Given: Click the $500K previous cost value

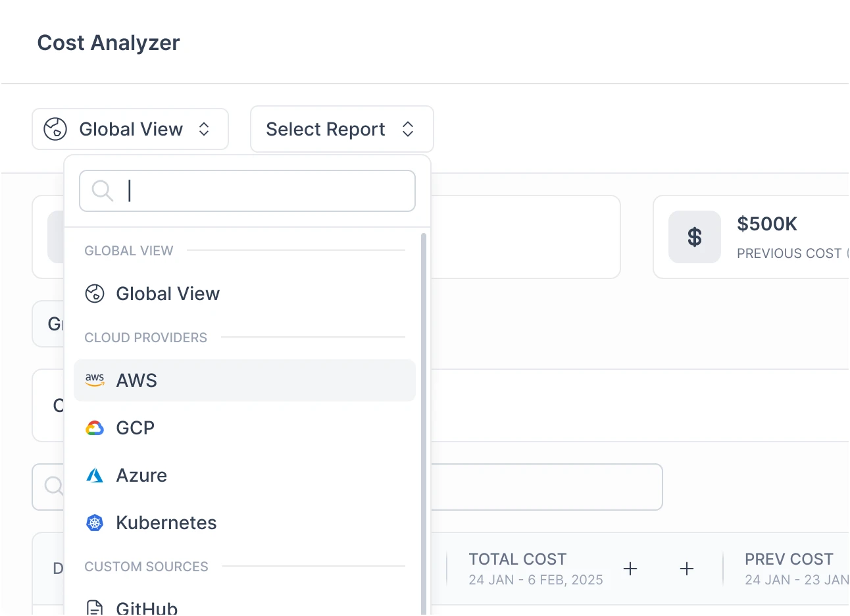Looking at the screenshot, I should pos(767,224).
